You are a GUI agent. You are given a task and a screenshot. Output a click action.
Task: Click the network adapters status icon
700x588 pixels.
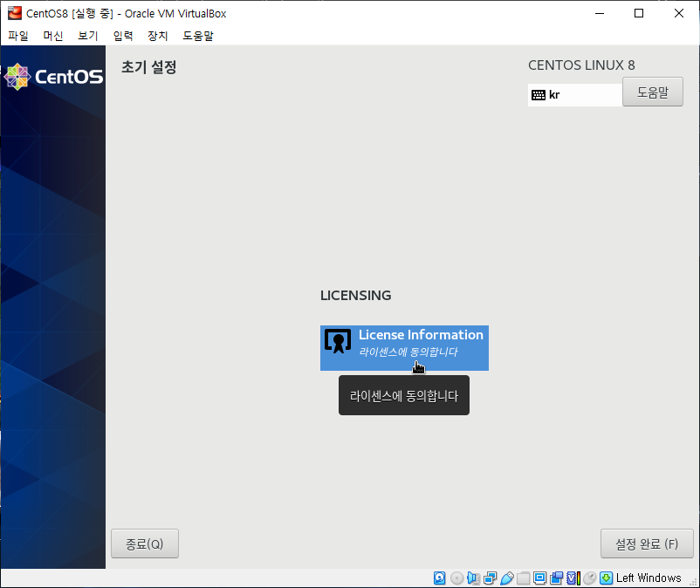point(491,578)
